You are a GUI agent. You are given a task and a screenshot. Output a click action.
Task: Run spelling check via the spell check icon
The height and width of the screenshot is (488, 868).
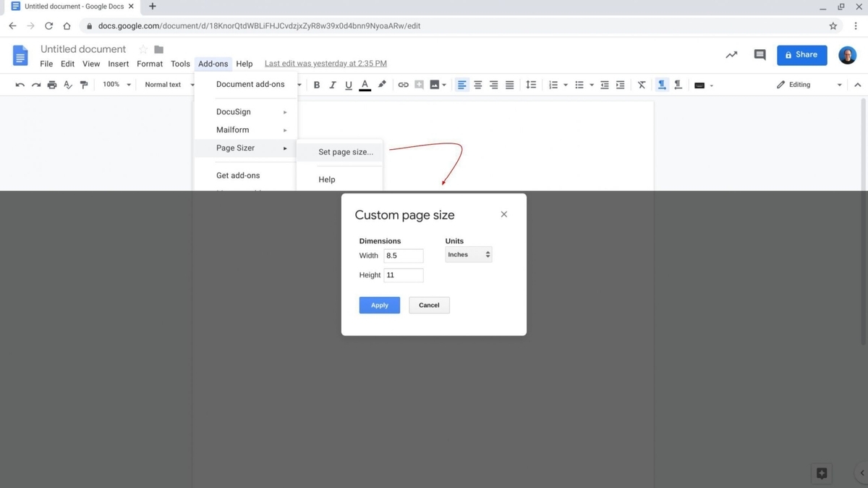(67, 85)
